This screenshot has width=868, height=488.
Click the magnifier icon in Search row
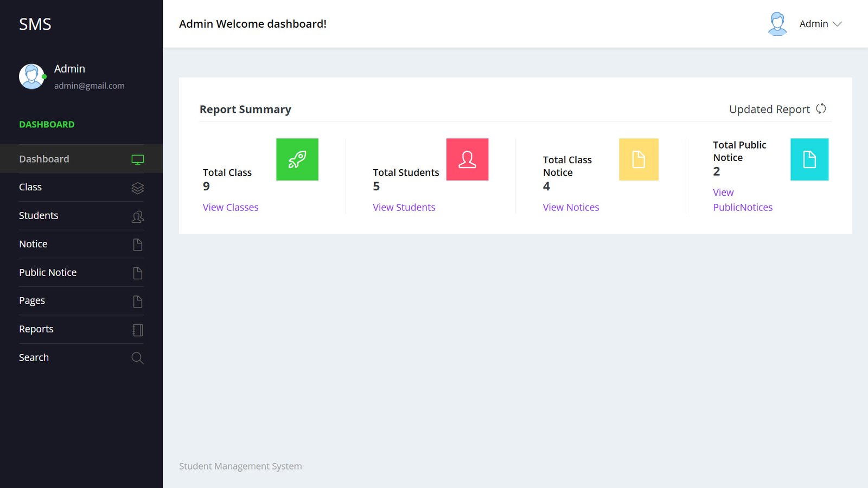138,358
